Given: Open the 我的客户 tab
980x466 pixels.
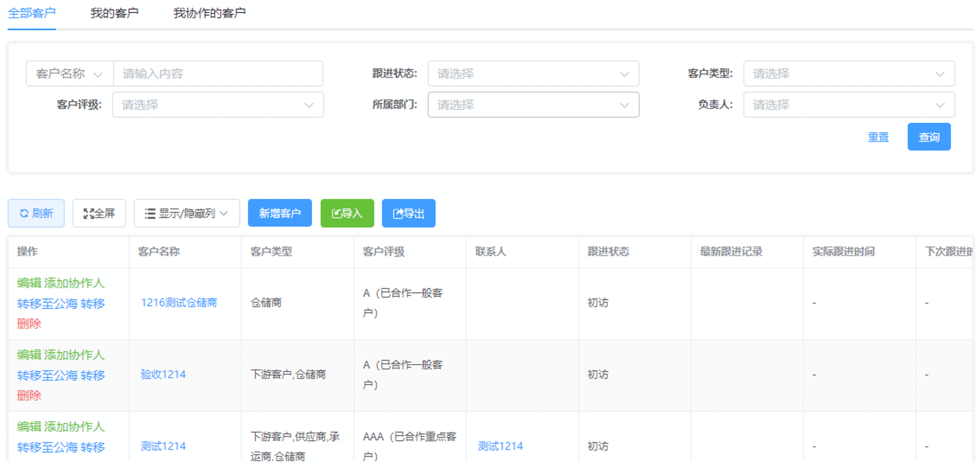Looking at the screenshot, I should [114, 13].
